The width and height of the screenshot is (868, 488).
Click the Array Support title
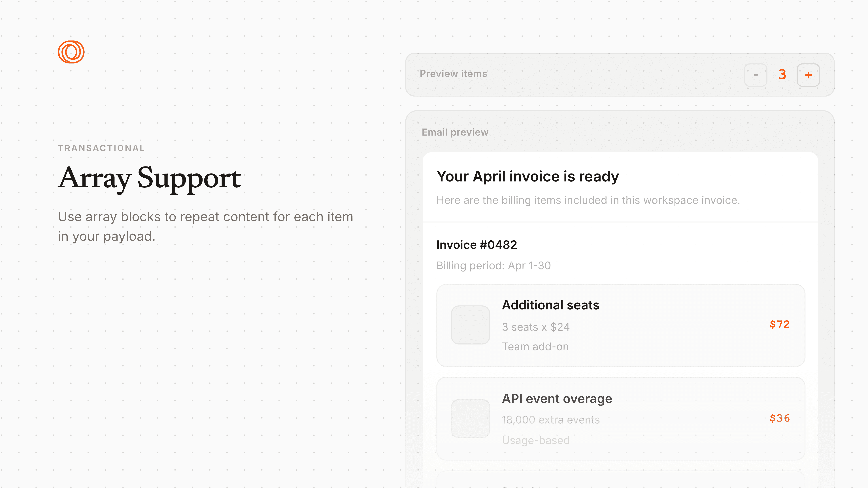click(150, 178)
